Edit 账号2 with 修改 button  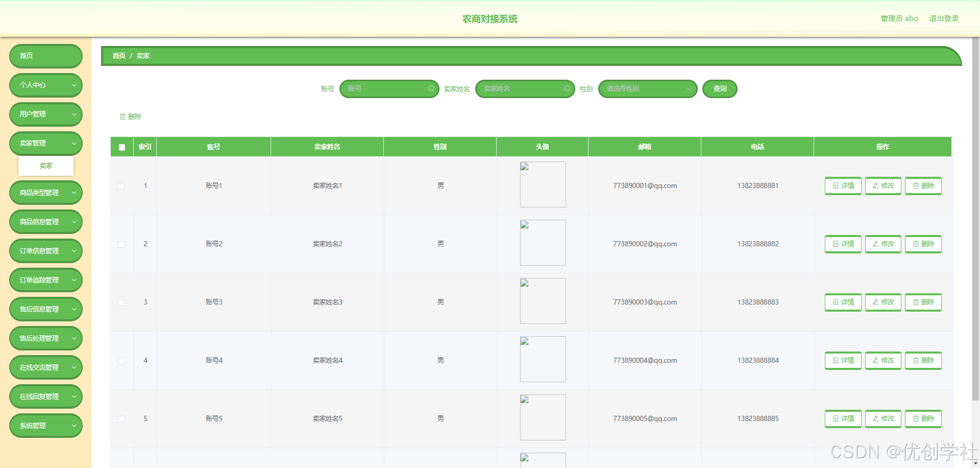(883, 244)
